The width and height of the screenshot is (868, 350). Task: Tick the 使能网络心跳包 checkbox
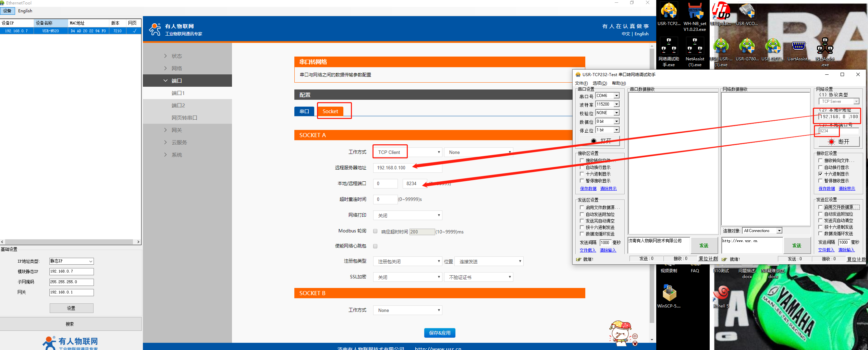(375, 246)
